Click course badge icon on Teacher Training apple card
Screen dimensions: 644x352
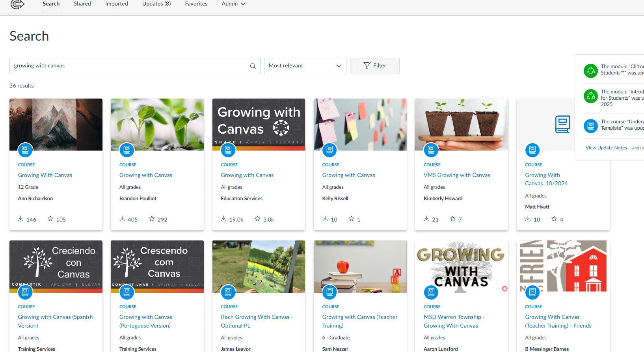[x=329, y=292]
